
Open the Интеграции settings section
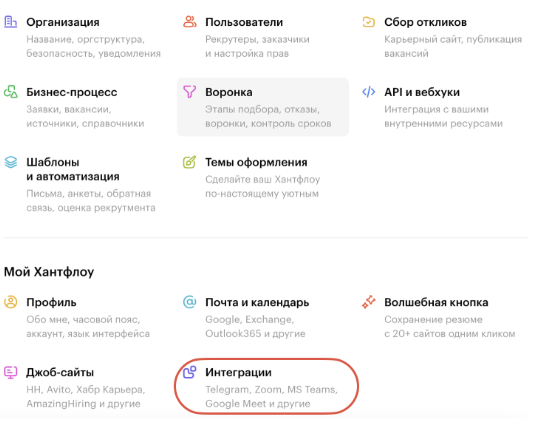coord(266,387)
